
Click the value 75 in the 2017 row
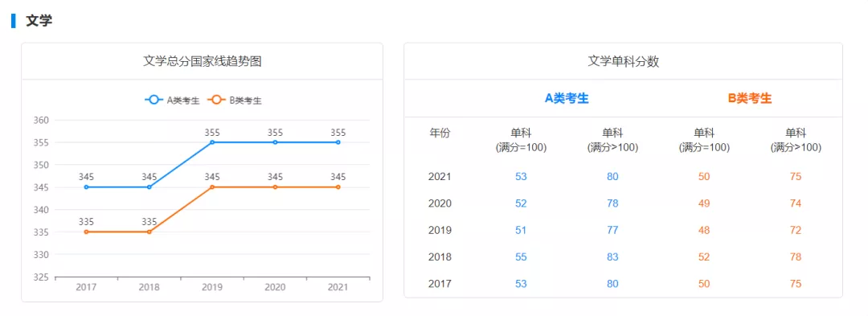tap(796, 284)
